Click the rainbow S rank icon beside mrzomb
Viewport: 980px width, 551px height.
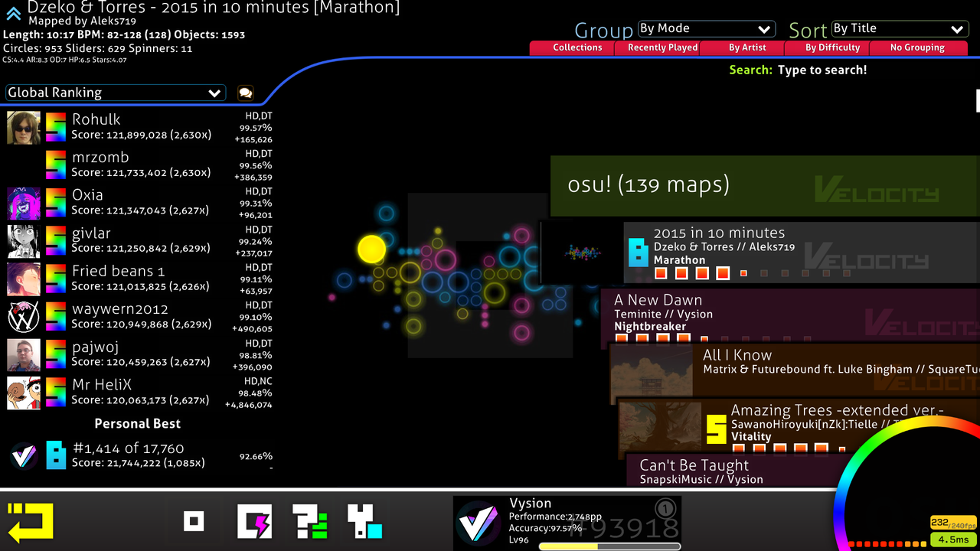tap(56, 165)
